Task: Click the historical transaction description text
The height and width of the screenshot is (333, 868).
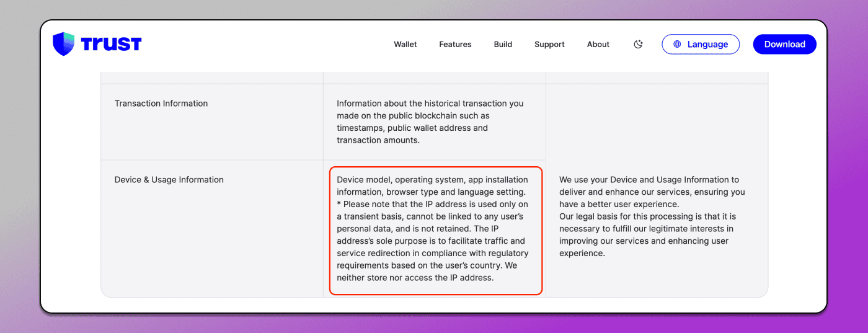Action: pos(430,122)
